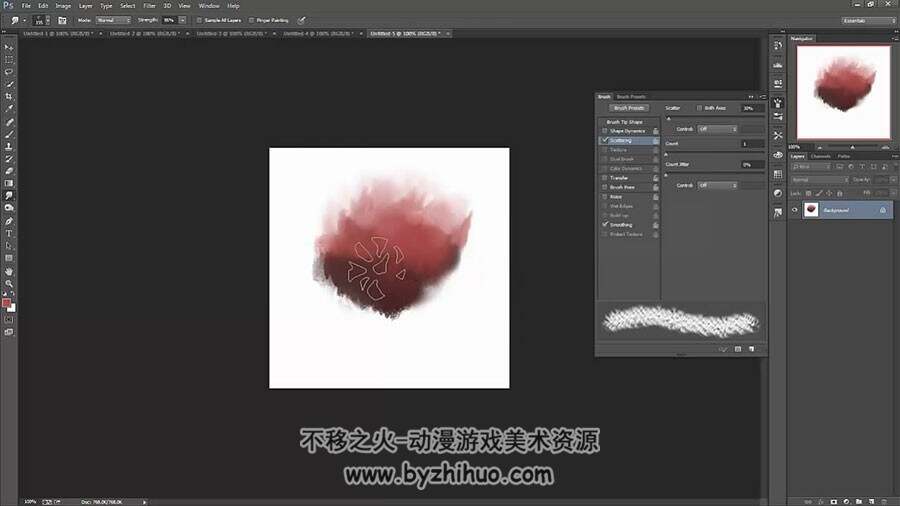
Task: Select the Hand tool
Action: [9, 271]
